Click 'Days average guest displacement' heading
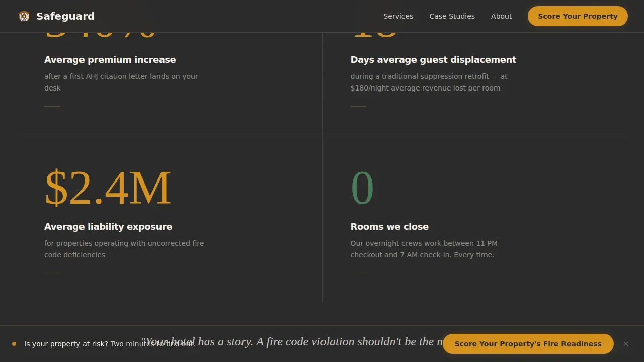This screenshot has height=362, width=644. [x=433, y=60]
